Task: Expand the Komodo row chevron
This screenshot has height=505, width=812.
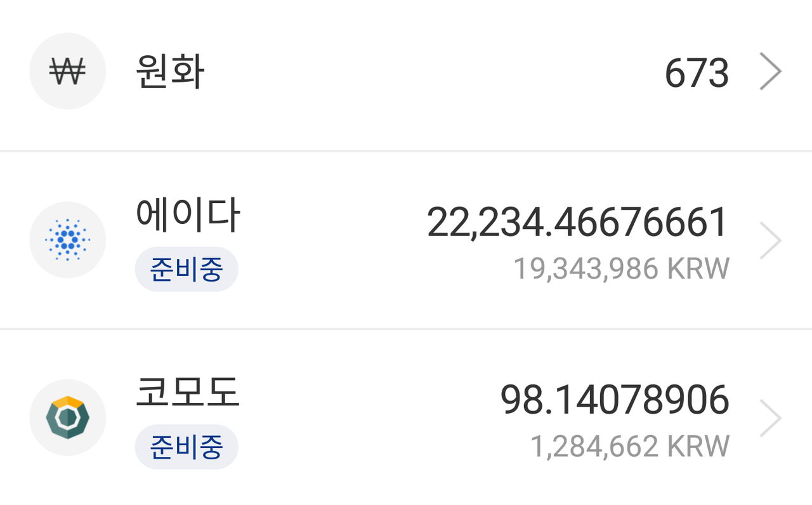Action: point(771,417)
